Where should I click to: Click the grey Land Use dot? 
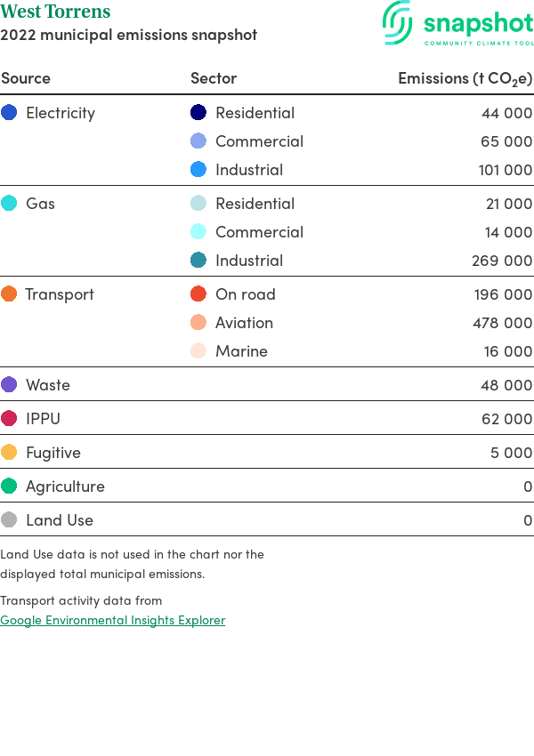[9, 519]
